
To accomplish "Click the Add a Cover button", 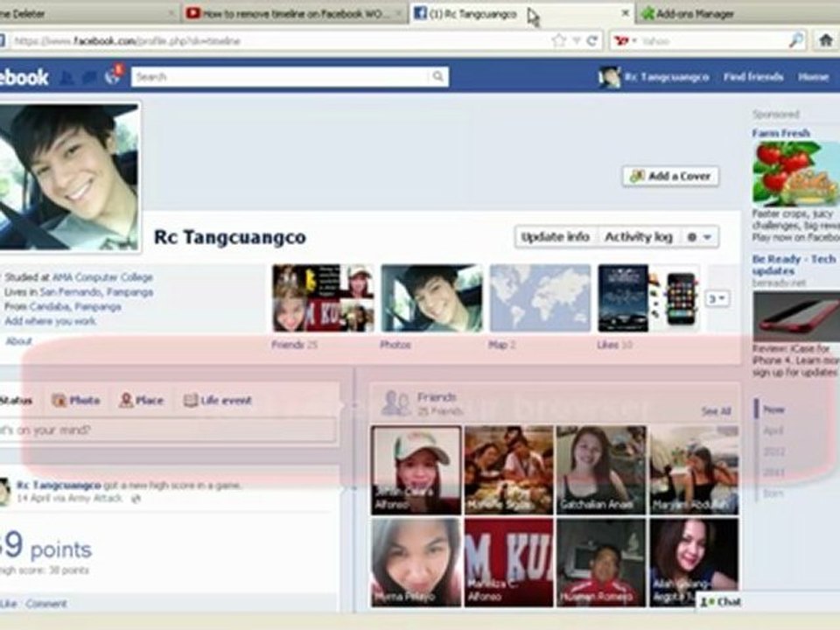I will pos(670,176).
